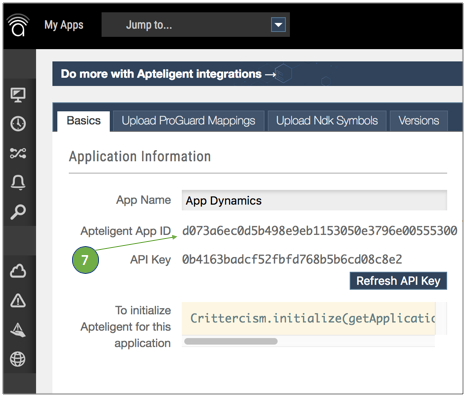Open the bell alerts sidebar icon
This screenshot has height=397, width=466.
[18, 182]
